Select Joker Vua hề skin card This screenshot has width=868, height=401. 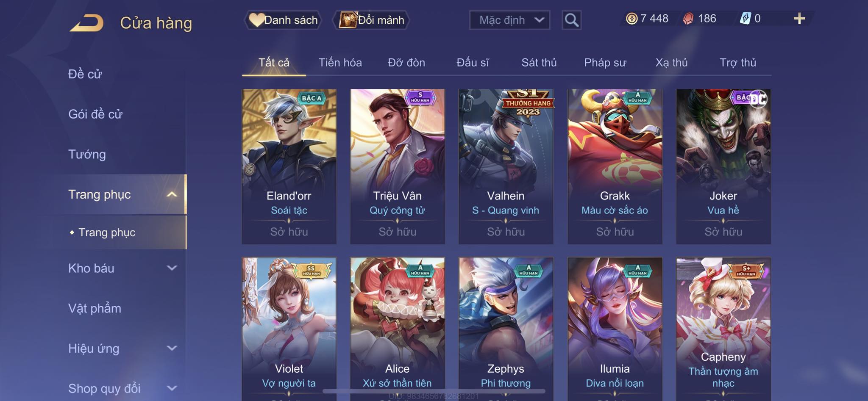(x=723, y=166)
